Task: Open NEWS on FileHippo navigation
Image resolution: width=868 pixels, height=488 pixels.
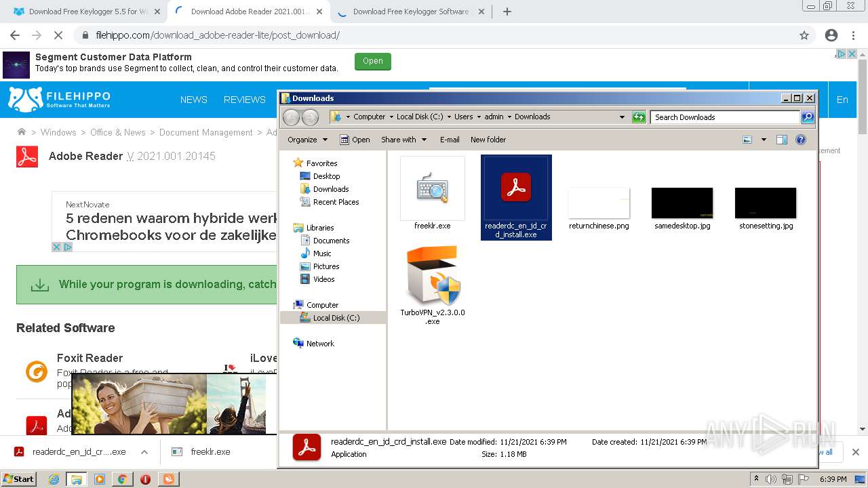Action: (194, 100)
